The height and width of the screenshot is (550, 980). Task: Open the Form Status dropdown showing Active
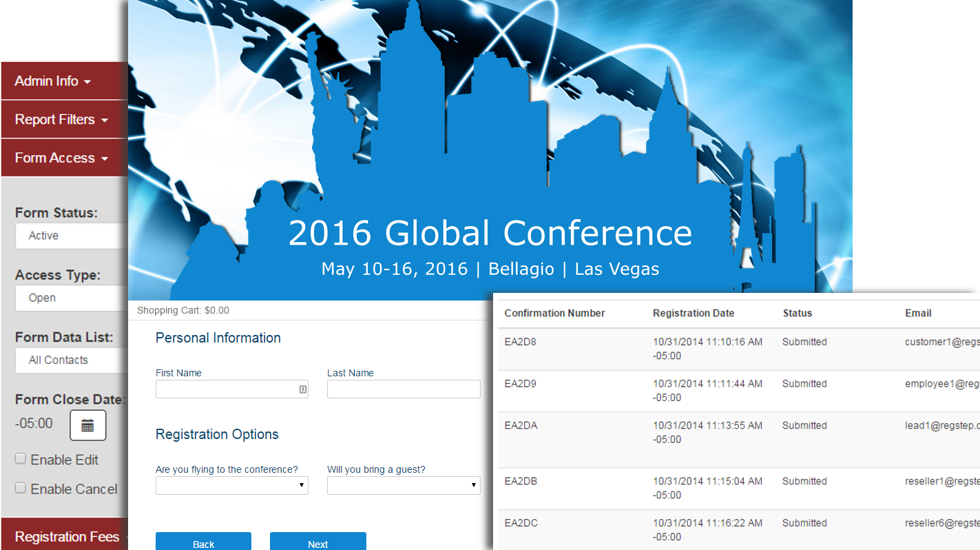pyautogui.click(x=72, y=236)
